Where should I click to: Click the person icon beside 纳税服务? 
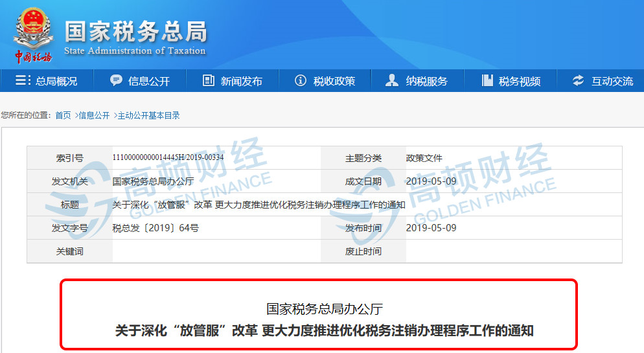tap(392, 80)
